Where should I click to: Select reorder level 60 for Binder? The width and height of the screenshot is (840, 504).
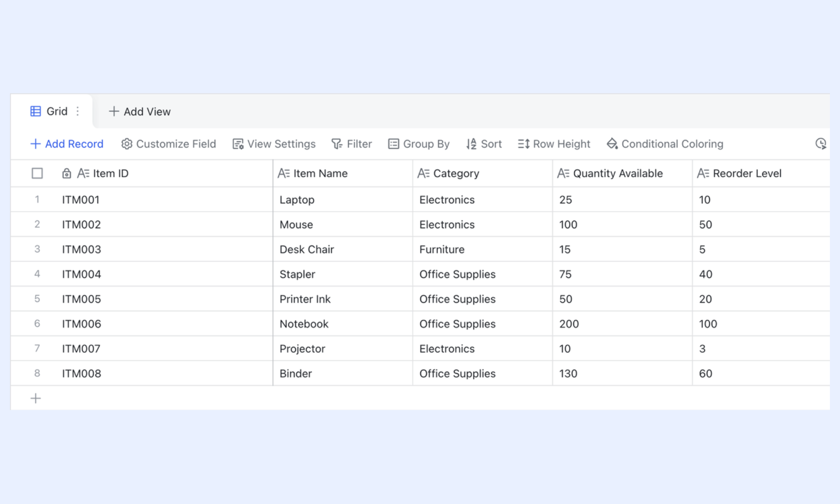(x=761, y=373)
